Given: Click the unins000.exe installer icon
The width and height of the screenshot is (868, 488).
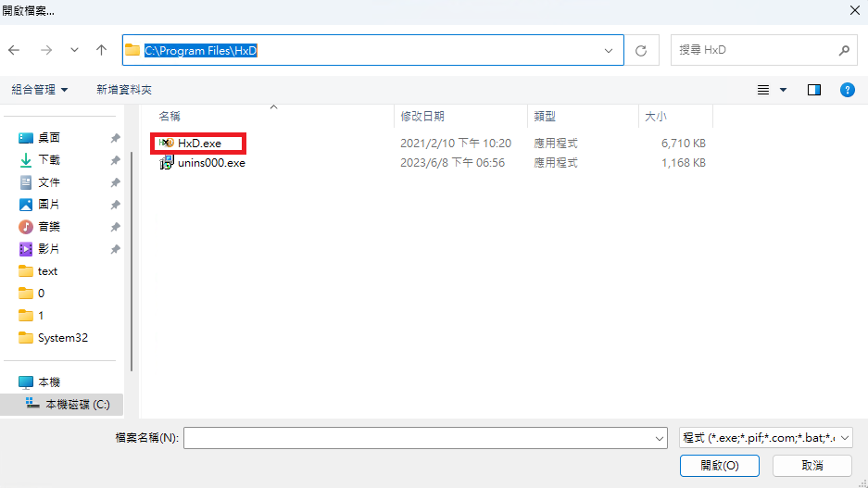Looking at the screenshot, I should (x=167, y=163).
